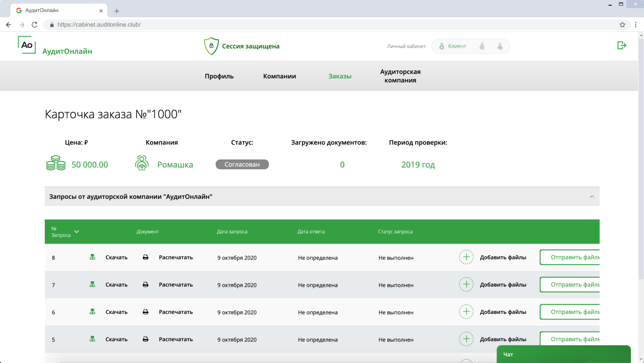
Task: Click the Согласован status badge
Action: click(x=242, y=164)
